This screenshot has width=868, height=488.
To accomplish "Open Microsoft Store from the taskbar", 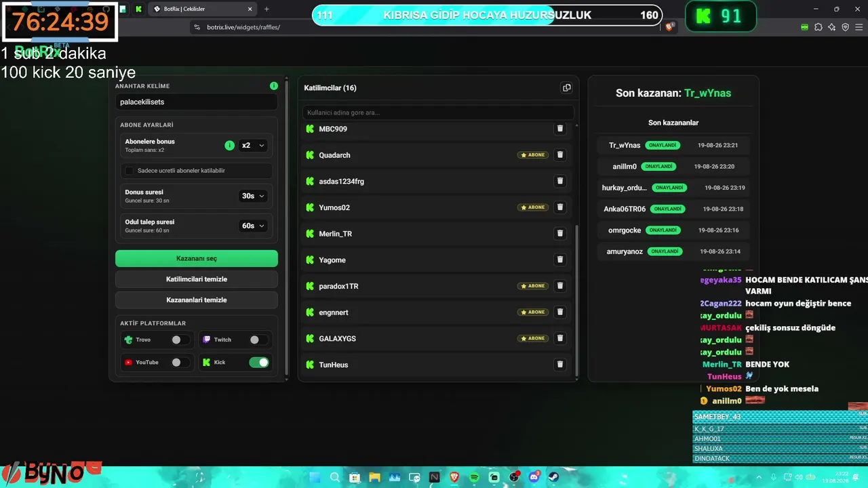I will pos(354,477).
